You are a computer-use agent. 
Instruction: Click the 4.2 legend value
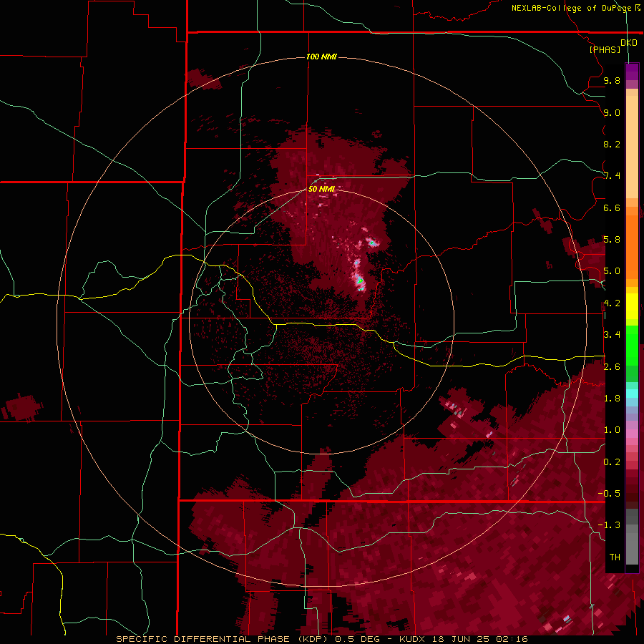click(612, 303)
